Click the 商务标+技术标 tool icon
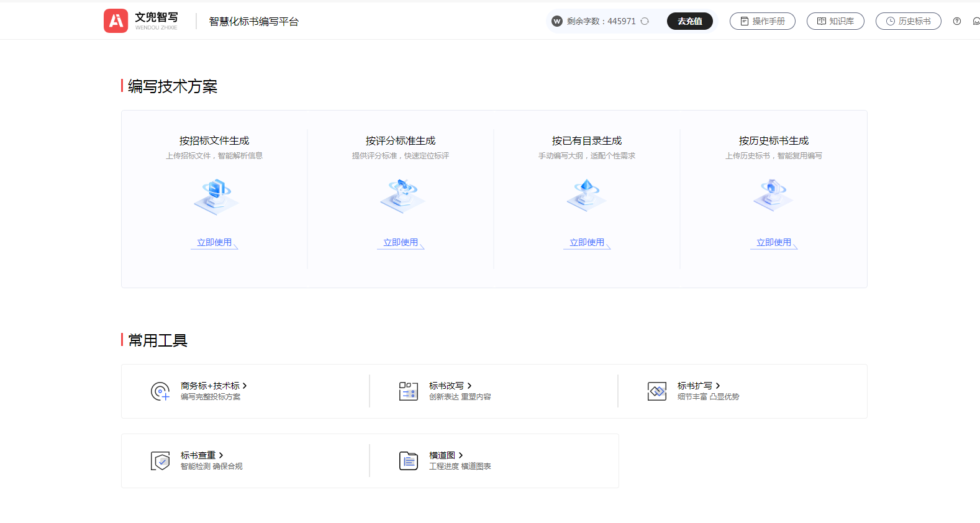The width and height of the screenshot is (980, 523). (160, 391)
